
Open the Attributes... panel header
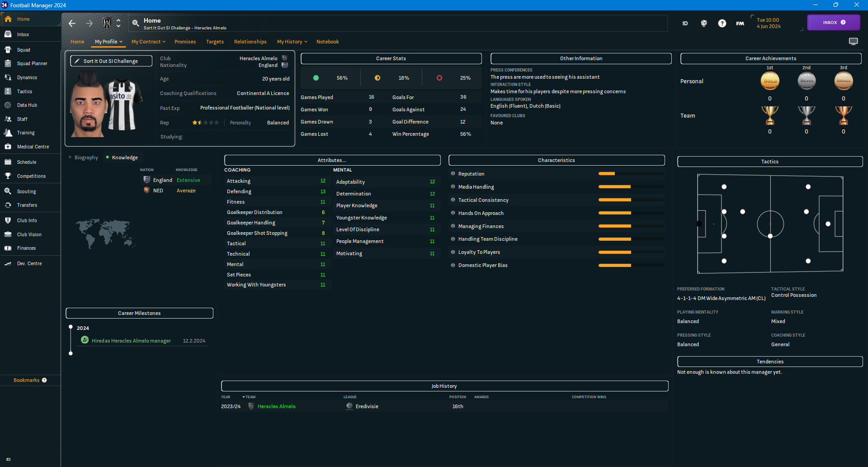(x=332, y=160)
